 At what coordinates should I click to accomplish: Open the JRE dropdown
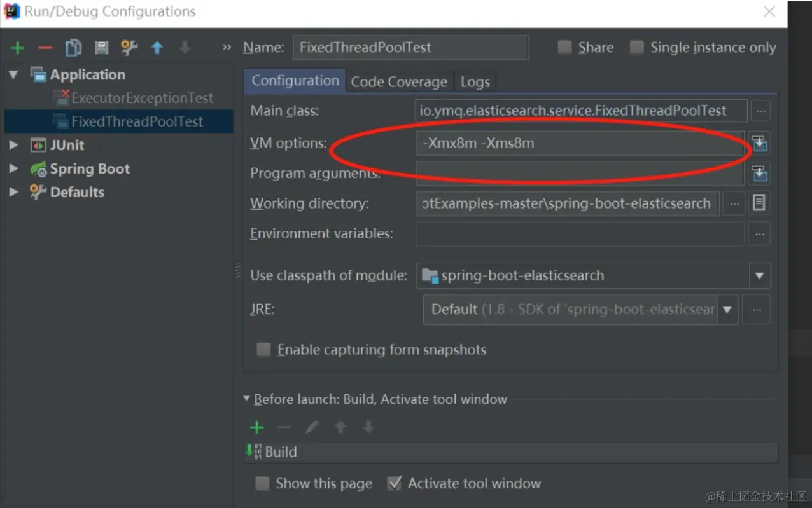click(x=727, y=310)
